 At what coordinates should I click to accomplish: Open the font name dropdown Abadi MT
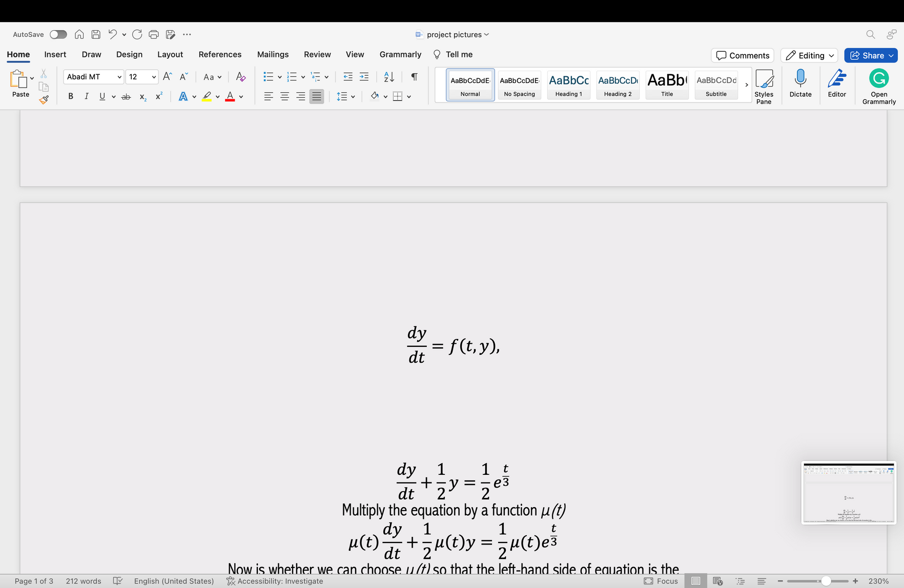94,77
